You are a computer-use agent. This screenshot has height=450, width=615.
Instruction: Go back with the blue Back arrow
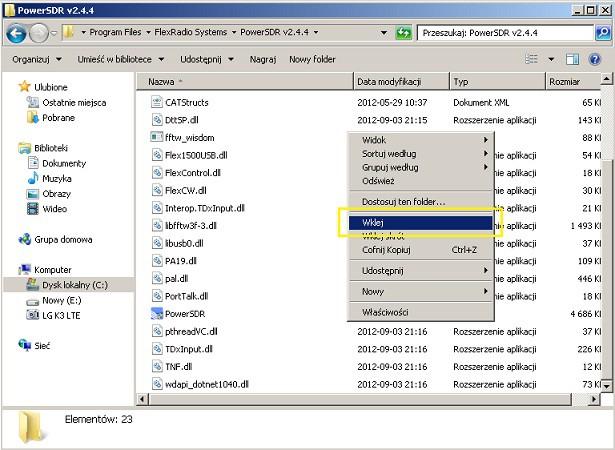pos(16,33)
